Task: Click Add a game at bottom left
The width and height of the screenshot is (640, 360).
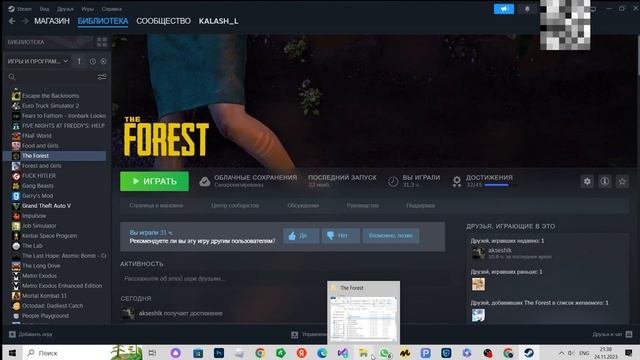Action: (x=31, y=334)
